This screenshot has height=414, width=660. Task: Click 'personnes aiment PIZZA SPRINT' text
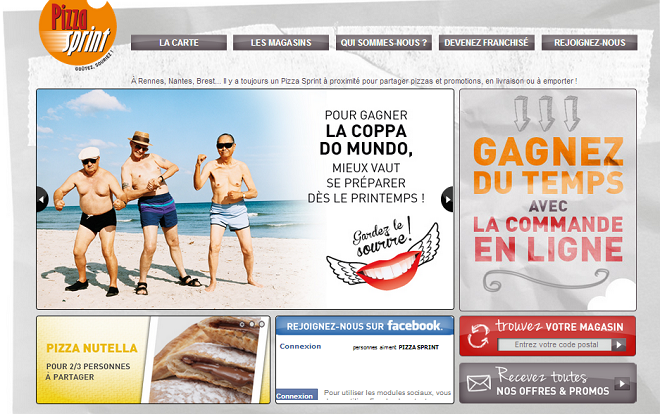(x=396, y=348)
